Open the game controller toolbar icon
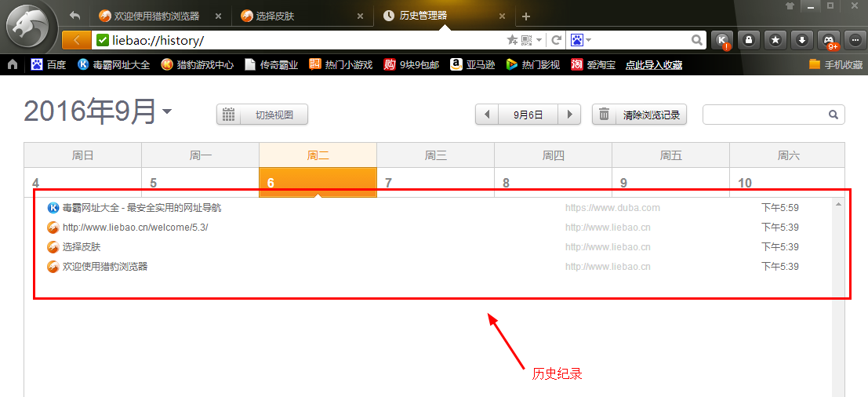 (x=828, y=40)
